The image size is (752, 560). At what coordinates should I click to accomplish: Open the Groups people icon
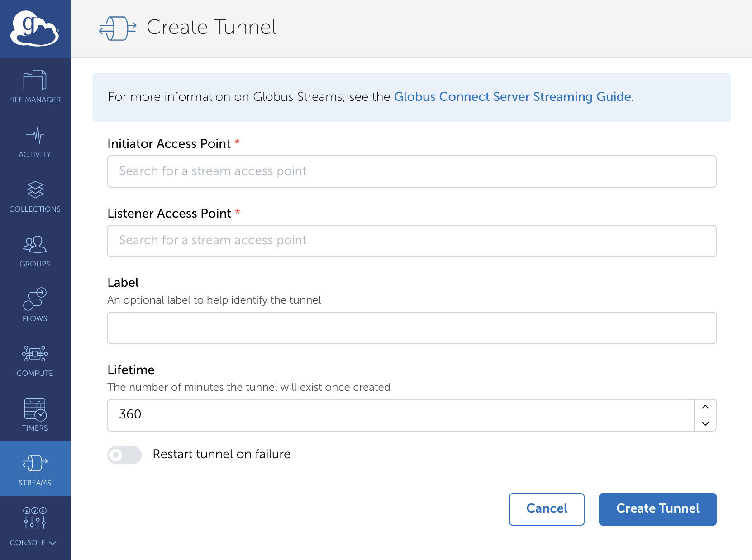point(35,244)
